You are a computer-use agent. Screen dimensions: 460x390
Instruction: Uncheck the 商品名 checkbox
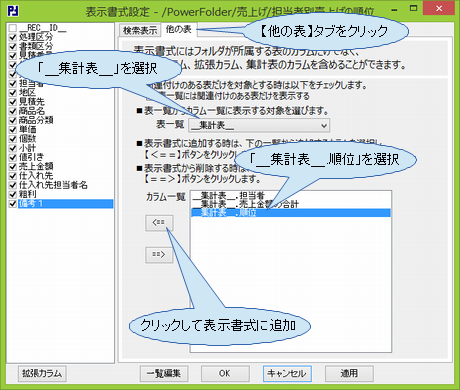point(13,111)
